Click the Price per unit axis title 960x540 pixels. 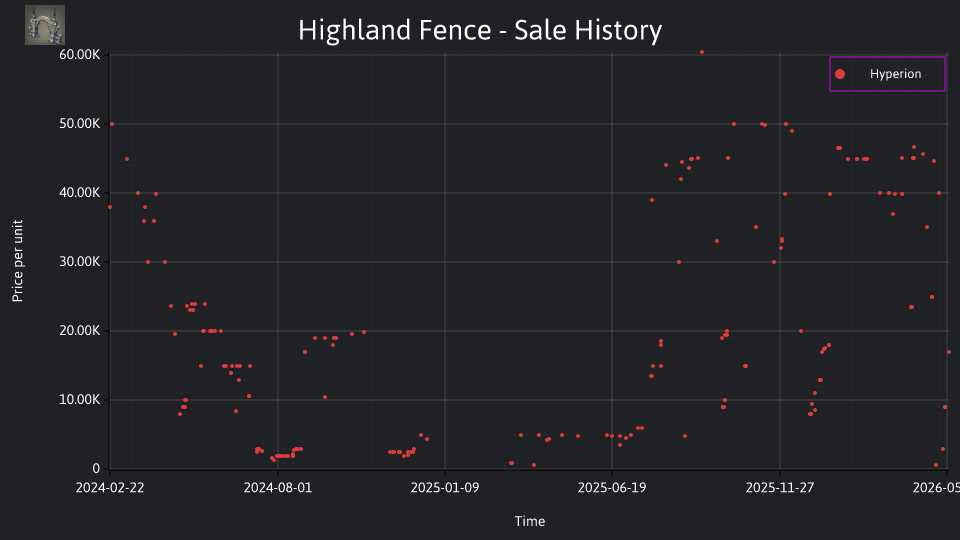(x=18, y=261)
